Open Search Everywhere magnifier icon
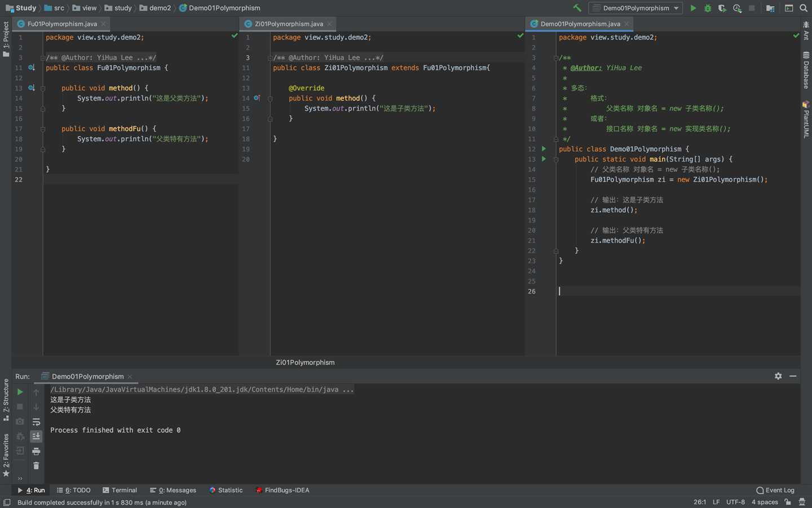 coord(804,8)
